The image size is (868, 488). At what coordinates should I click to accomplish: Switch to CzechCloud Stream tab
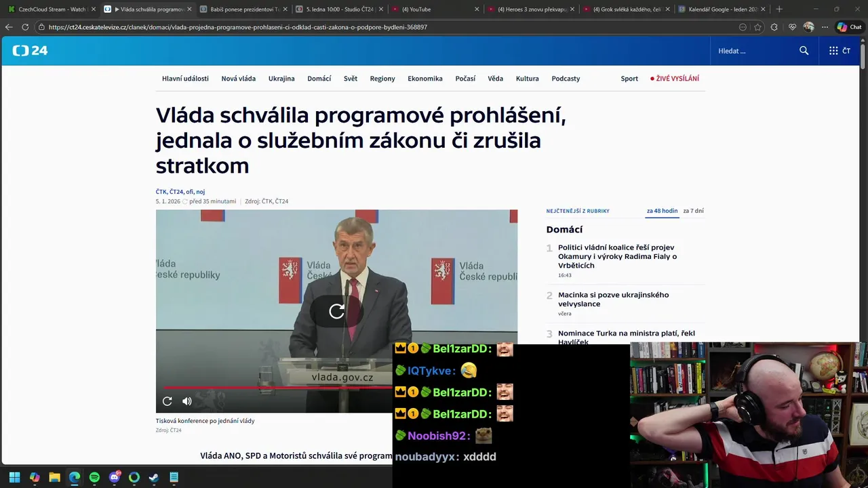click(50, 9)
